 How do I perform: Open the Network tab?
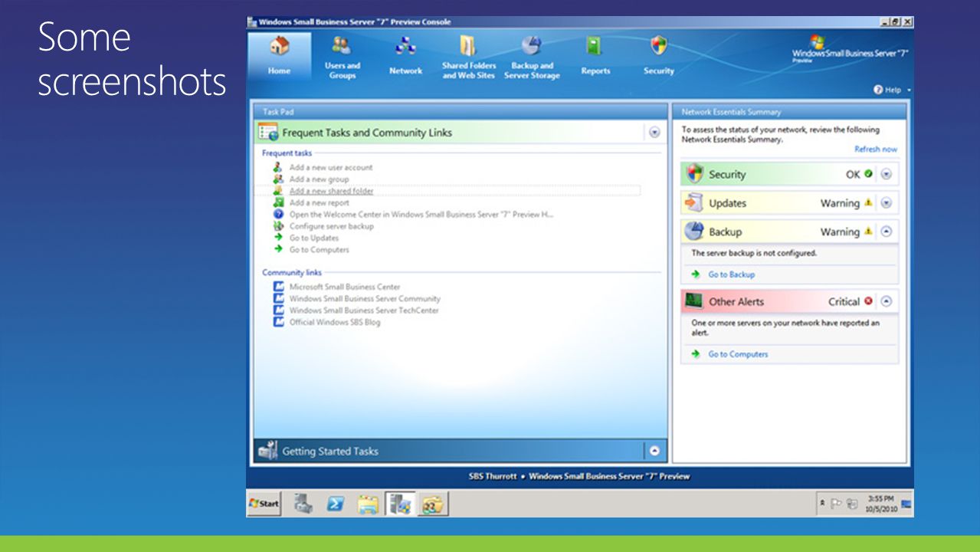405,58
